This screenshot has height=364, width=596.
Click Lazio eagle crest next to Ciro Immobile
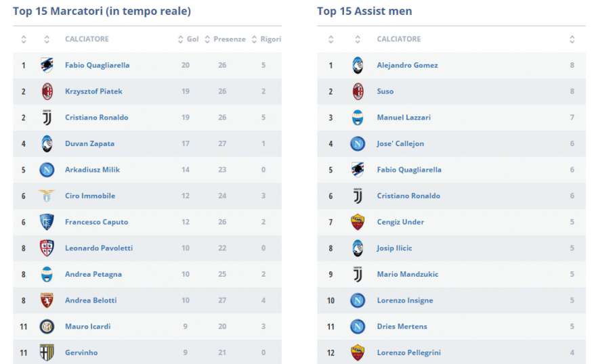click(47, 196)
